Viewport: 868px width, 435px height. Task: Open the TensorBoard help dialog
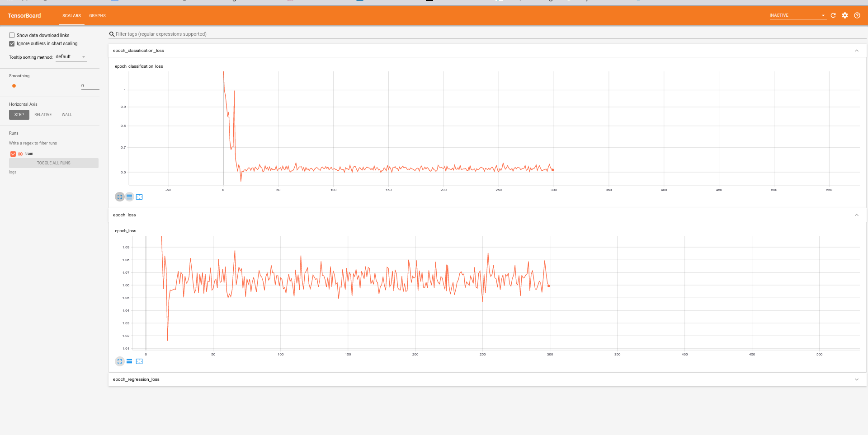(857, 15)
